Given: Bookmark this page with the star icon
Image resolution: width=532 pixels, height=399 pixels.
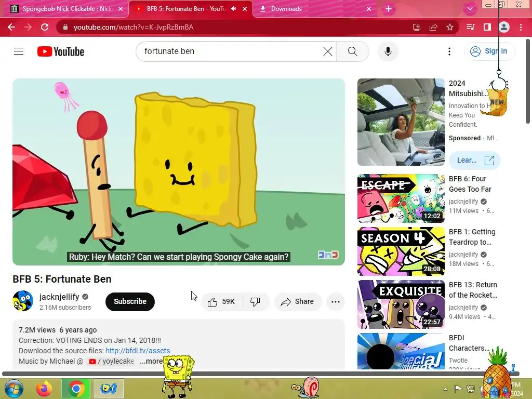Looking at the screenshot, I should [x=450, y=27].
